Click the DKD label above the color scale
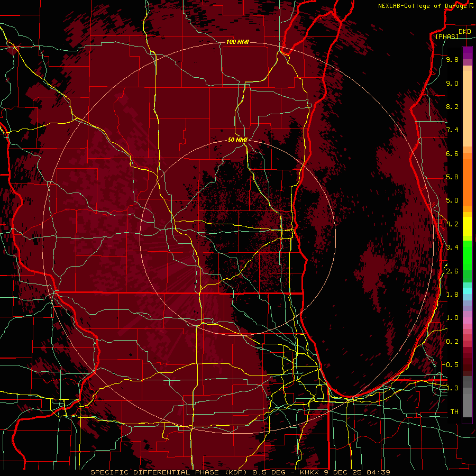This screenshot has width=476, height=476. click(465, 32)
